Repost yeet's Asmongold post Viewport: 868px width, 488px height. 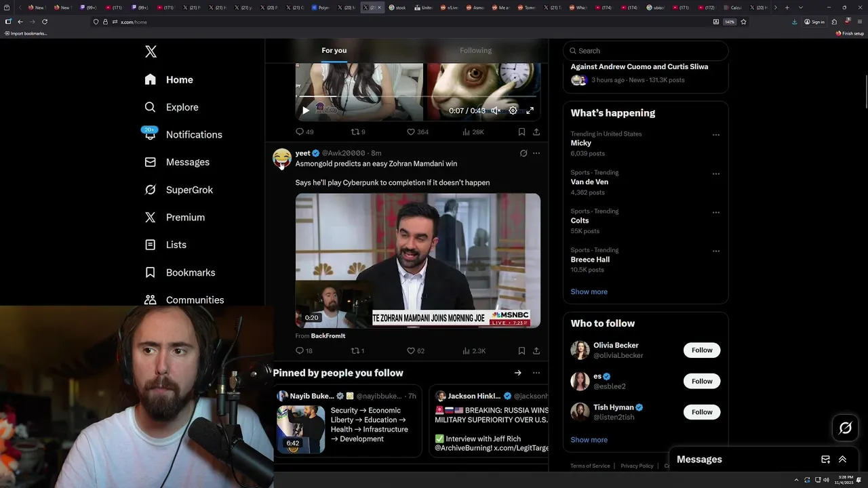coord(358,350)
